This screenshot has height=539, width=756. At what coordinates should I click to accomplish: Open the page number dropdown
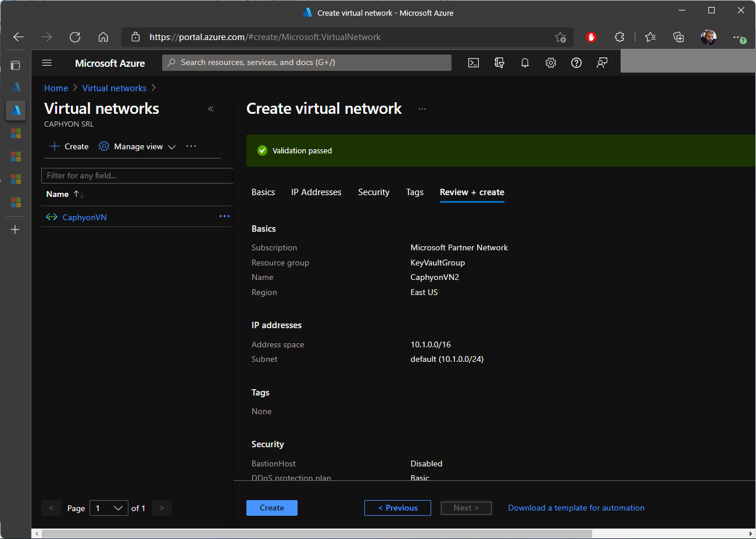coord(109,508)
